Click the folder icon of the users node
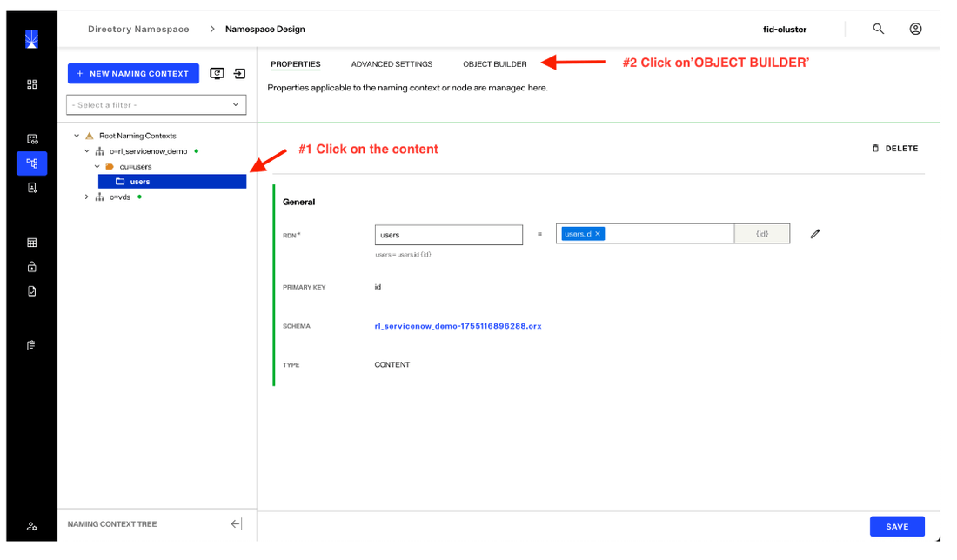Image resolution: width=957 pixels, height=560 pixels. click(120, 181)
